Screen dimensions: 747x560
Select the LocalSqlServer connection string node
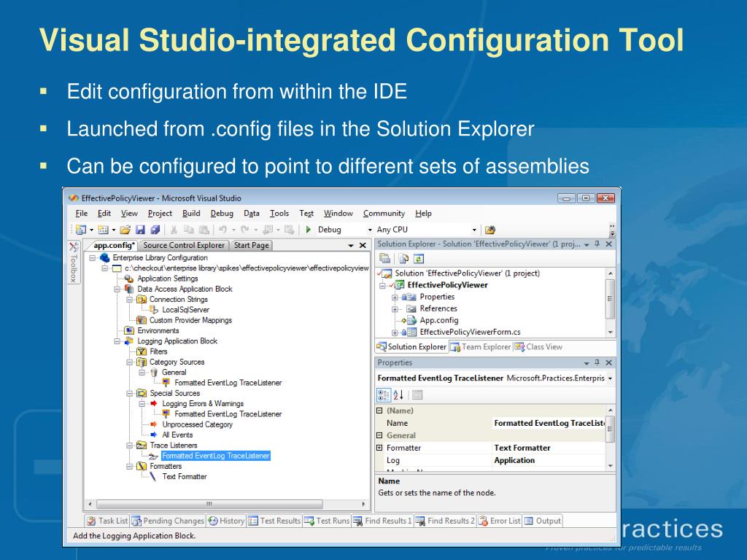pyautogui.click(x=186, y=310)
